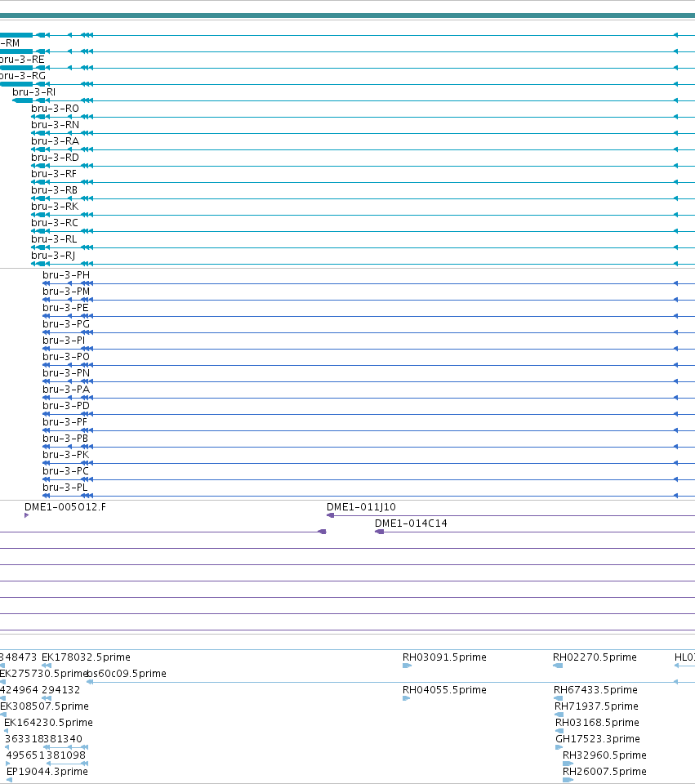Open transcript bru-3-RC
695x784 pixels.
click(x=55, y=222)
